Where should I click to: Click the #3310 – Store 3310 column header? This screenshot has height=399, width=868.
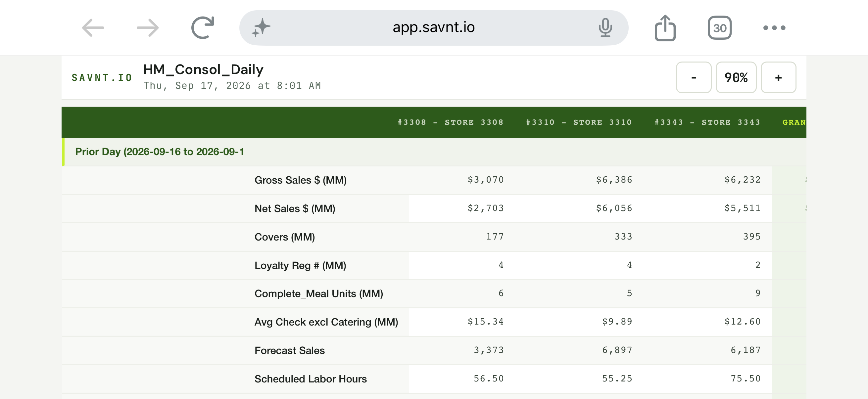pos(579,122)
